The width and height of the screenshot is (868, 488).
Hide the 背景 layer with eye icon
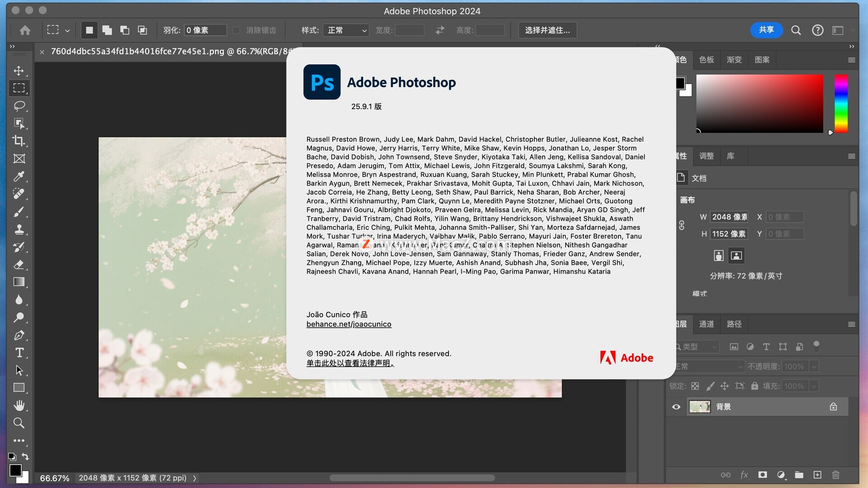(676, 407)
